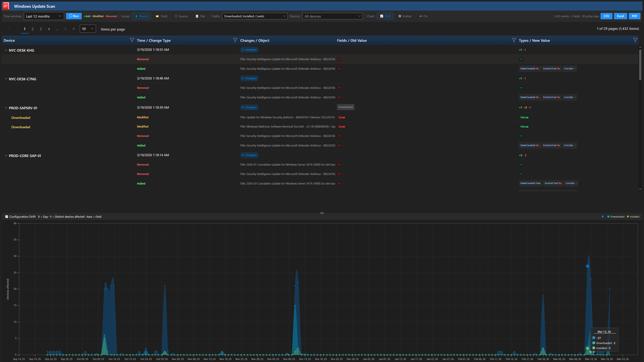Switch chart to Scatter mode
The image size is (644, 362).
pos(405,16)
